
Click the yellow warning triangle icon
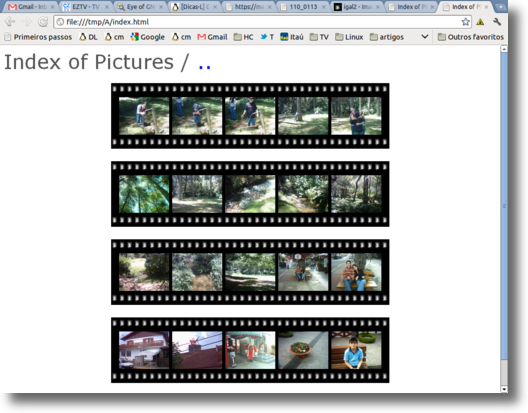pyautogui.click(x=480, y=22)
